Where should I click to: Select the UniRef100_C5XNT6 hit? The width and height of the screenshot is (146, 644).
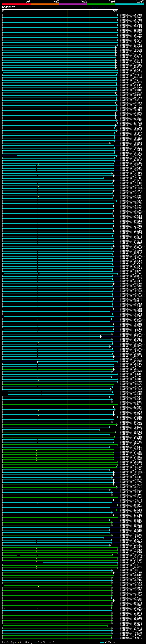(x=131, y=100)
